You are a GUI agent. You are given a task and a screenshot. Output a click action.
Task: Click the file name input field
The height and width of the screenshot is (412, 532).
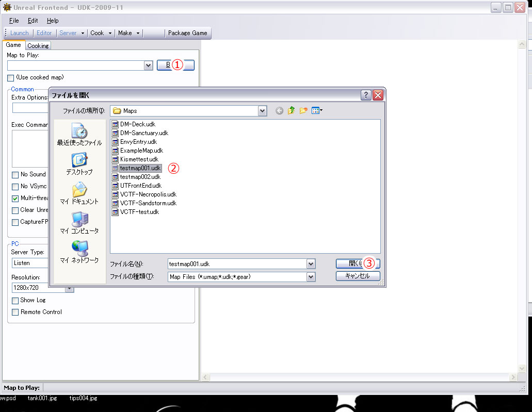tap(237, 264)
